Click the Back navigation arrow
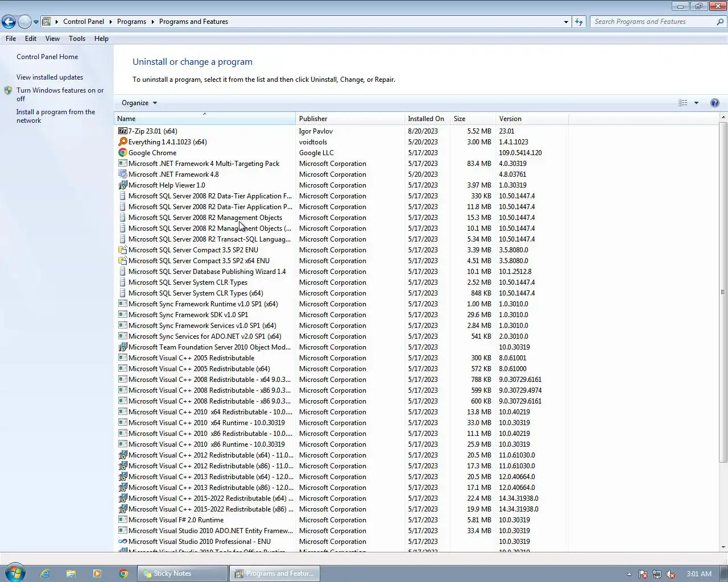Image resolution: width=728 pixels, height=582 pixels. pos(9,22)
